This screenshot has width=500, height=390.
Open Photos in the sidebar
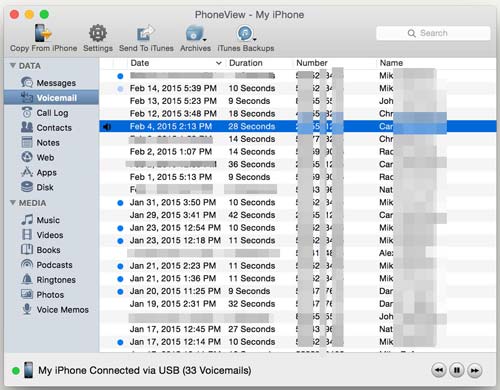click(x=51, y=295)
